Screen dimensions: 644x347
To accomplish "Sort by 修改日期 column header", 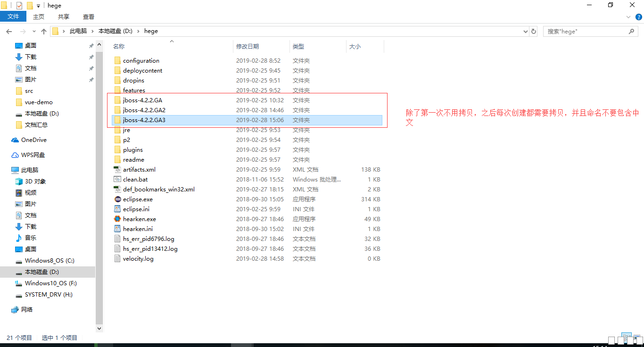I will [248, 46].
